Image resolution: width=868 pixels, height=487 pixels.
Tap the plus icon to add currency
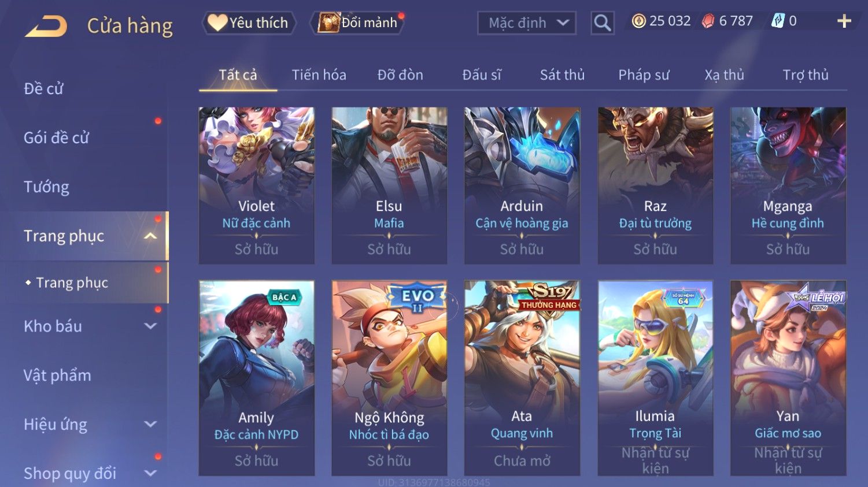(844, 21)
